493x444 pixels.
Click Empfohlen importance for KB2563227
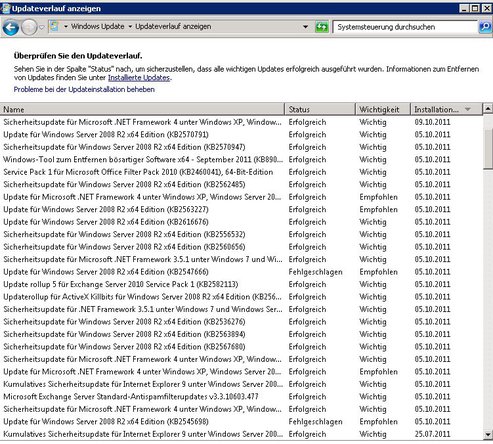coord(378,210)
